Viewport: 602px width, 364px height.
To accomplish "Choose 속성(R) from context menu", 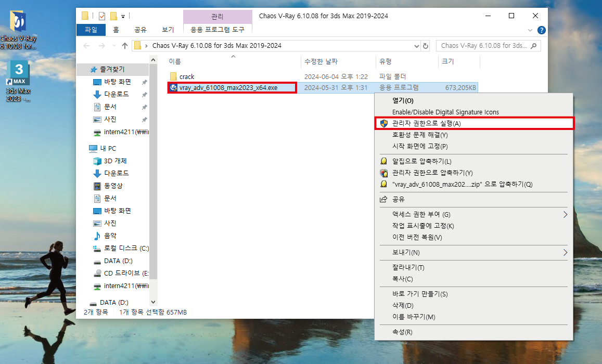I will click(x=474, y=332).
